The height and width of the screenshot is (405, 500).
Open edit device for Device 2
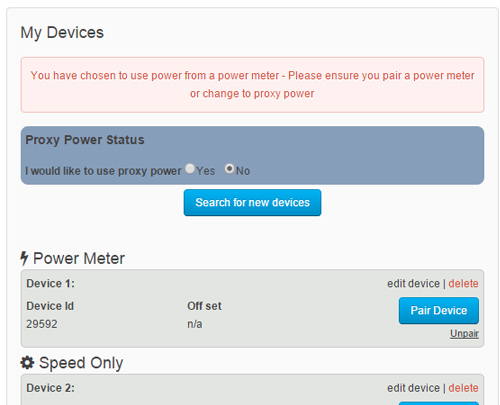[x=413, y=388]
